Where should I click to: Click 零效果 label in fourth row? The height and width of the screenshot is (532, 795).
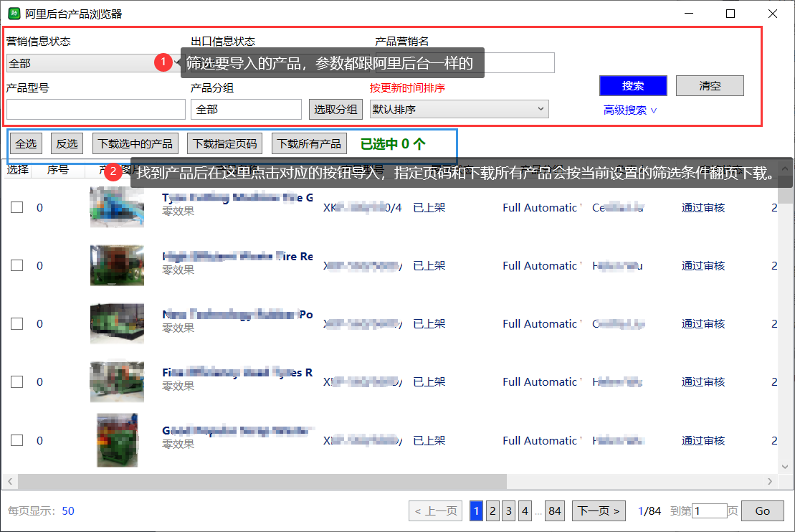point(178,386)
